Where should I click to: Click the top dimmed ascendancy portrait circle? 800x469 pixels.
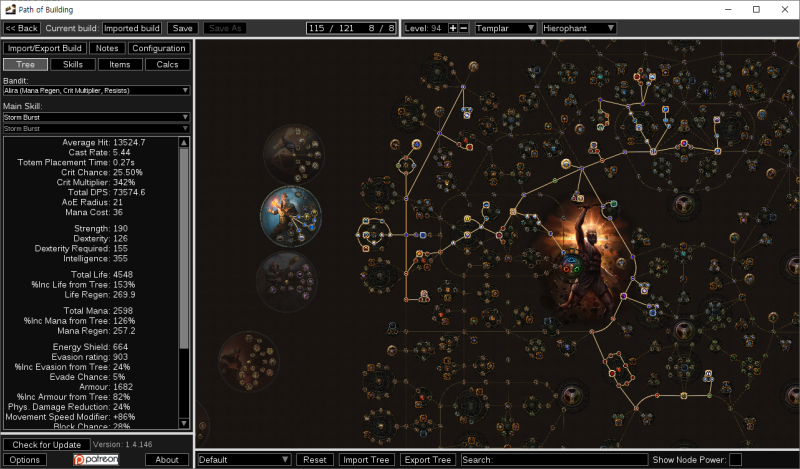293,154
